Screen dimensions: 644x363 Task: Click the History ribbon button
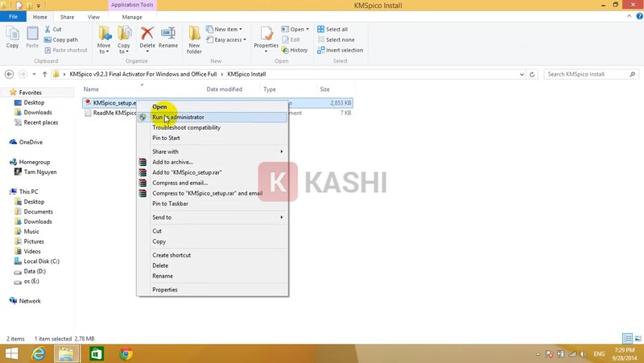[295, 50]
